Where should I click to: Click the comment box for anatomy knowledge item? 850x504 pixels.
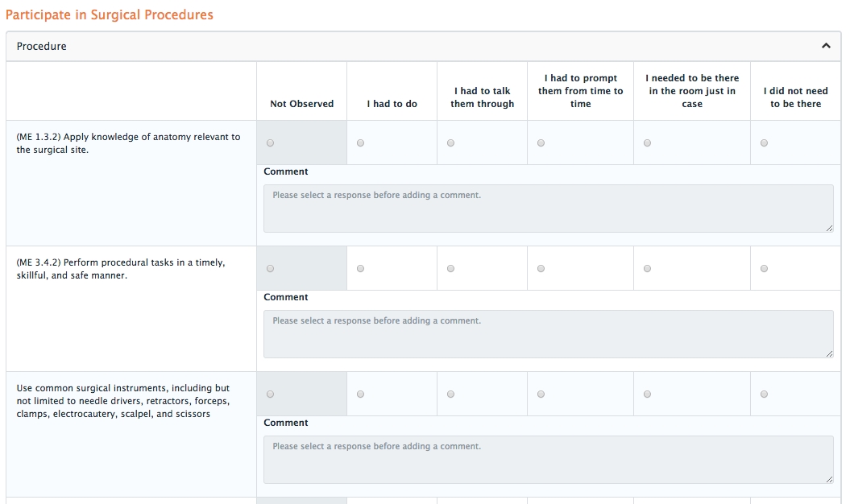(x=548, y=209)
